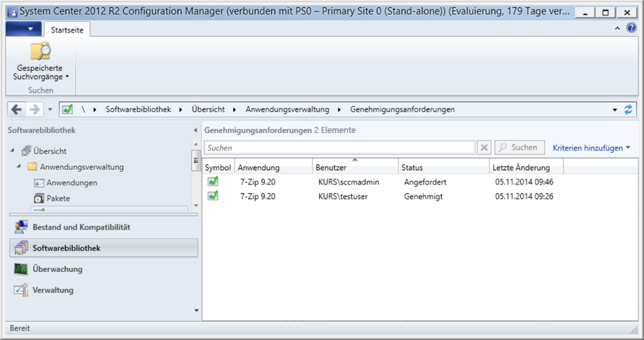The height and width of the screenshot is (340, 644).
Task: Click Softwarebibliothek in the breadcrumb
Action: pyautogui.click(x=138, y=109)
